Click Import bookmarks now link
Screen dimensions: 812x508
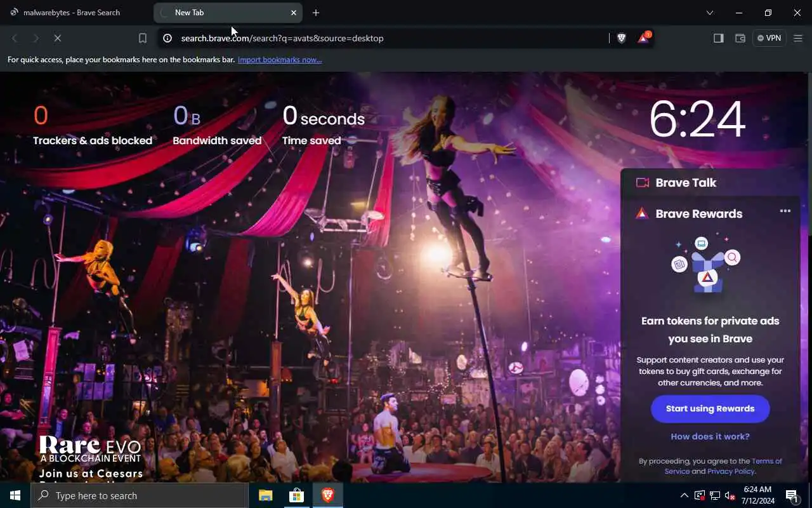(280, 60)
